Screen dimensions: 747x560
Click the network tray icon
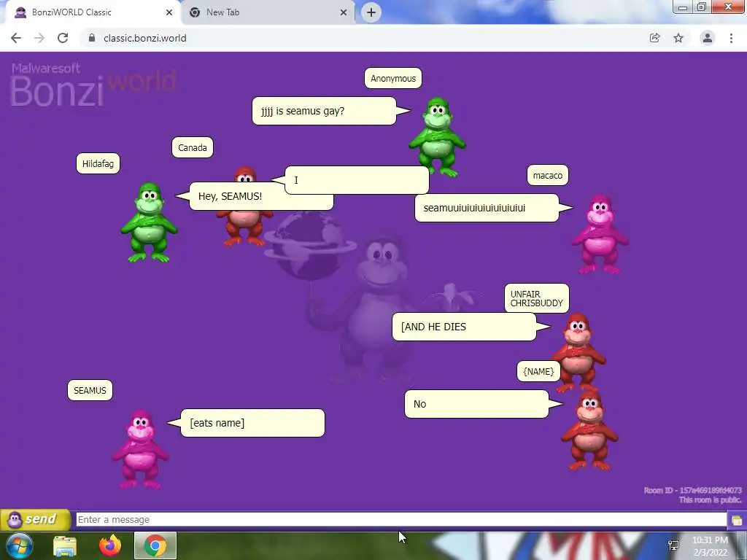click(673, 545)
